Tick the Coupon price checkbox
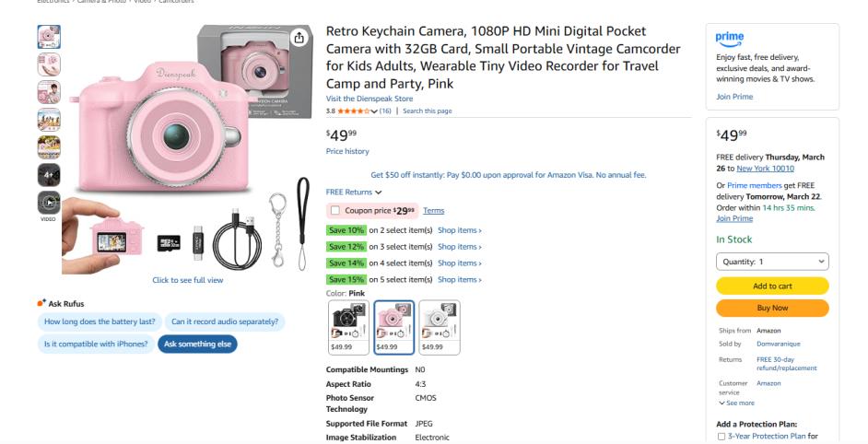The width and height of the screenshot is (868, 444). (334, 211)
